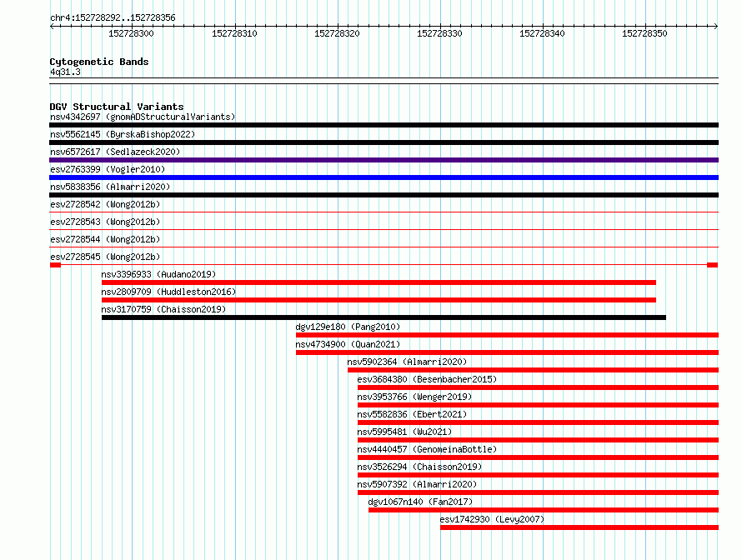This screenshot has height=560, width=742.
Task: Open nsv5902364 Almarri2020 label
Action: pos(407,362)
